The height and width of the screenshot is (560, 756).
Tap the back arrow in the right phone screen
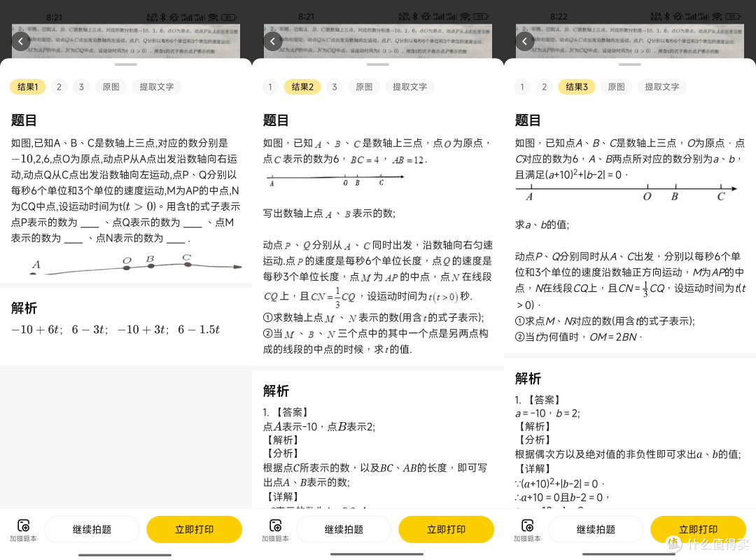click(525, 41)
